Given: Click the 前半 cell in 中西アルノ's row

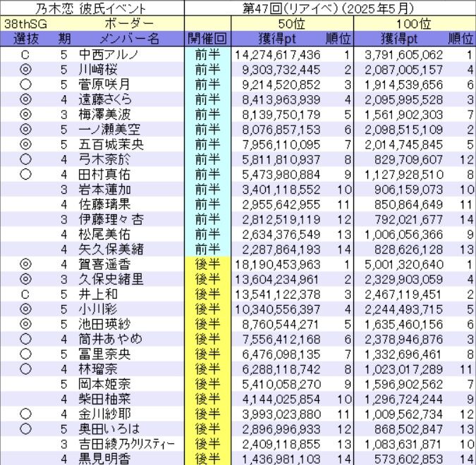Looking at the screenshot, I should (x=207, y=54).
